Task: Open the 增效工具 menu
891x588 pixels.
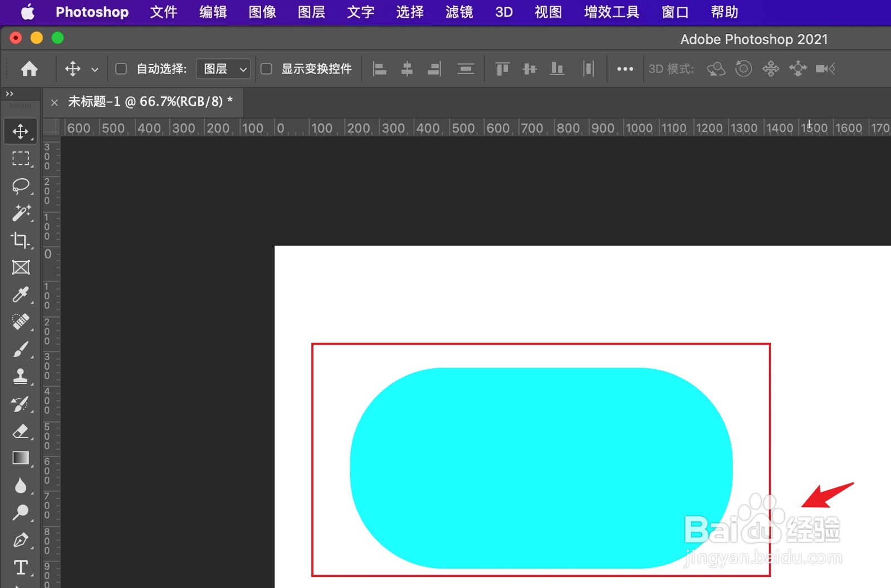Action: point(611,12)
